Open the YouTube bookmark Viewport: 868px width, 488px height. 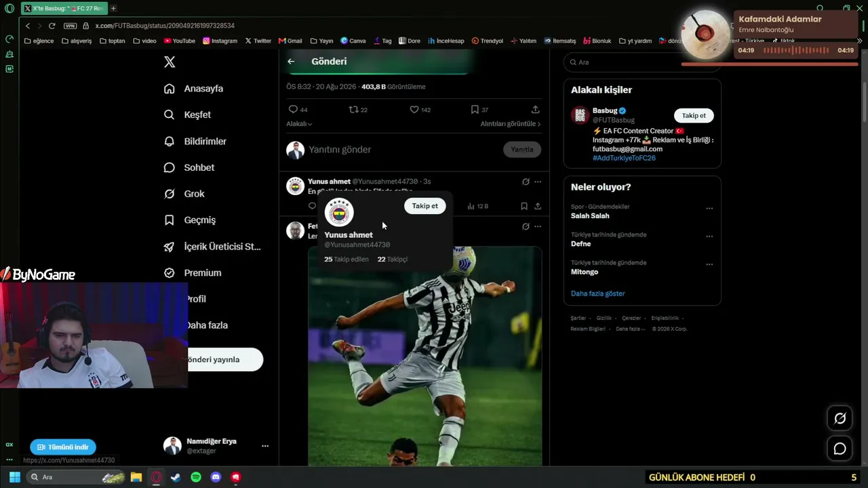(179, 41)
